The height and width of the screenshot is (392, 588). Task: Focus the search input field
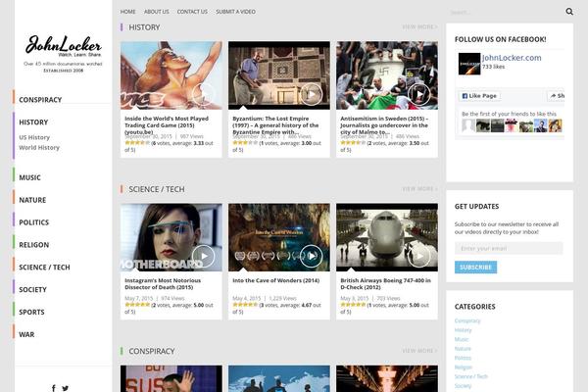point(505,12)
